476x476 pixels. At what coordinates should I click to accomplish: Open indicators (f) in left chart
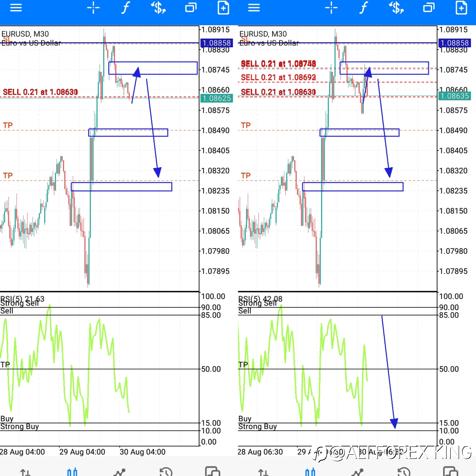[x=126, y=8]
